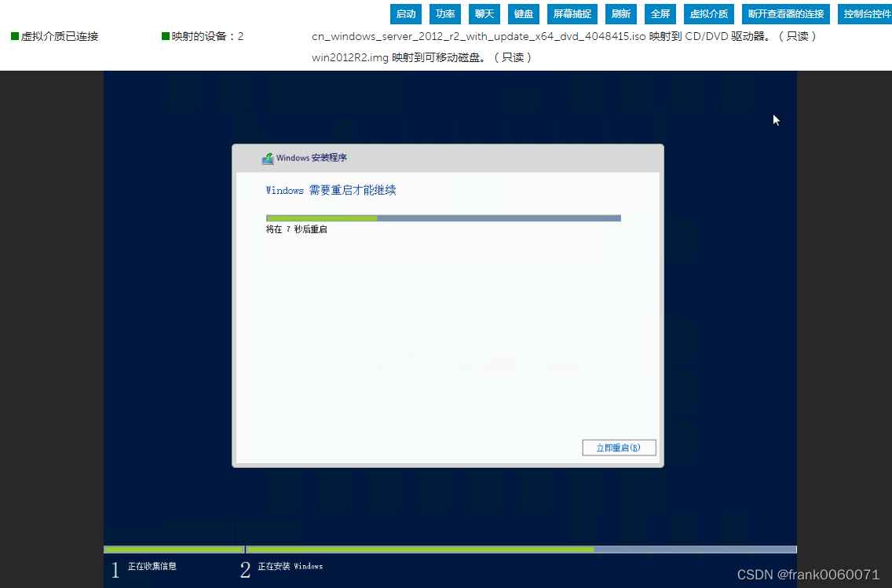Viewport: 892px width, 588px height.
Task: Open the 功率 power menu
Action: (x=445, y=14)
